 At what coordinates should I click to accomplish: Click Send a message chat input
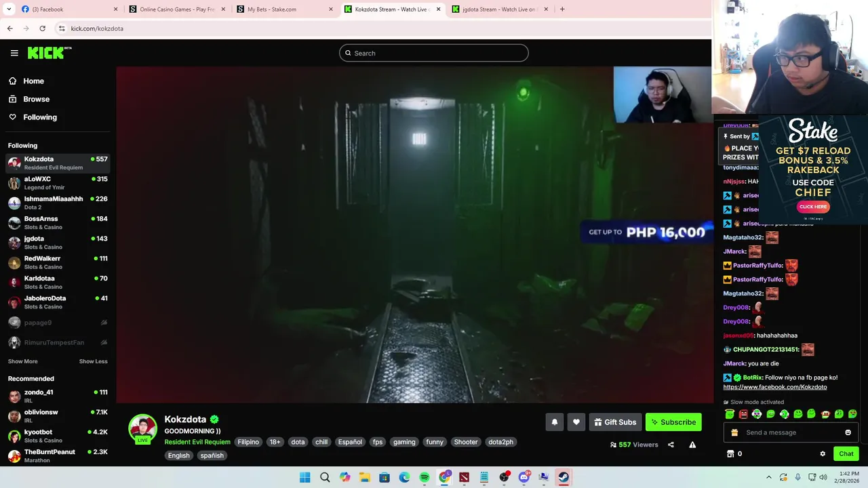[790, 432]
